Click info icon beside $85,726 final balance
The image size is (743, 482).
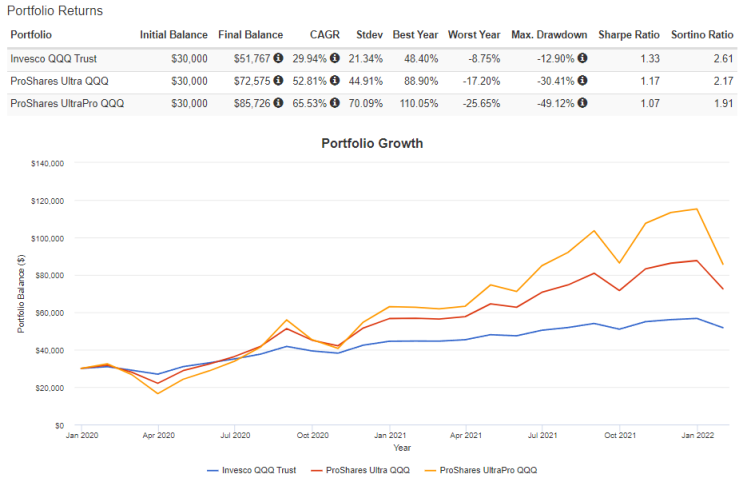tap(279, 102)
